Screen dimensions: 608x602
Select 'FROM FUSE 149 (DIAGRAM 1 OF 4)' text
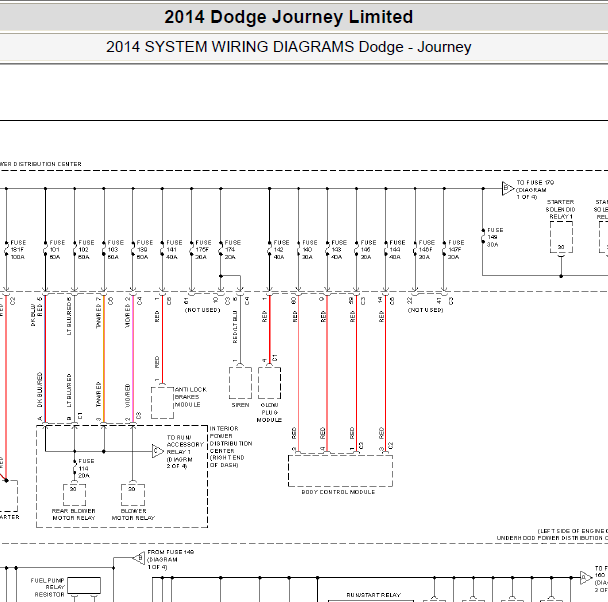click(x=171, y=559)
